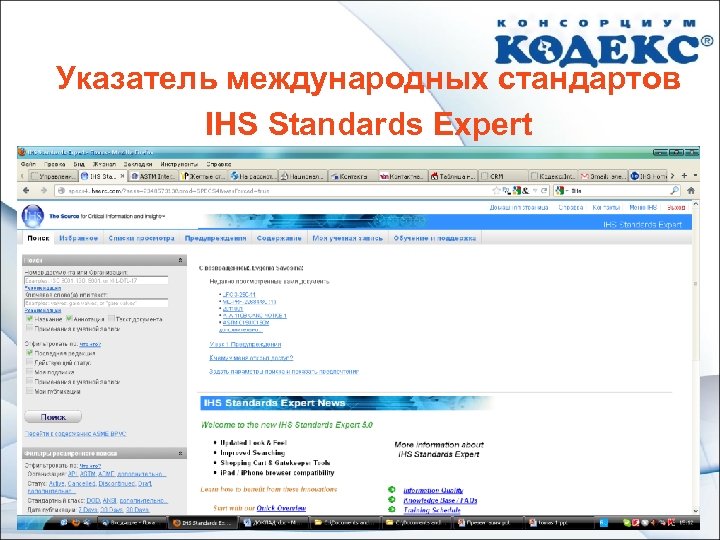Click the Выход link in the header

pyautogui.click(x=676, y=208)
